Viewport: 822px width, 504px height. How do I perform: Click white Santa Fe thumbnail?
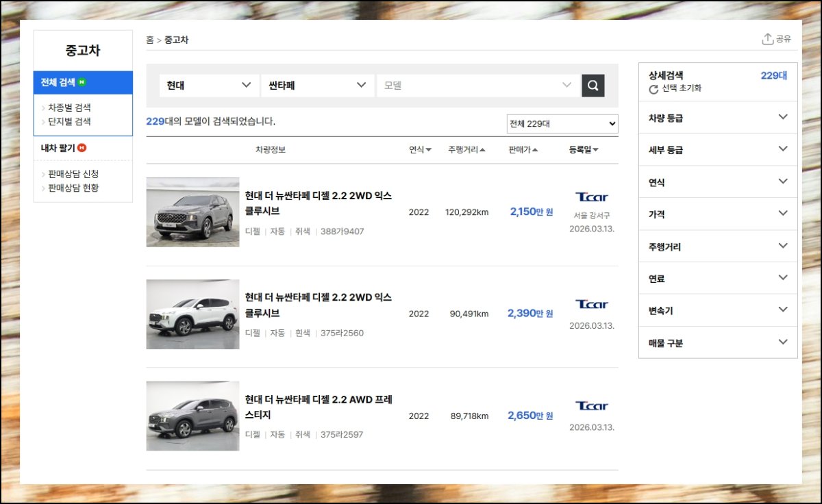tap(192, 314)
